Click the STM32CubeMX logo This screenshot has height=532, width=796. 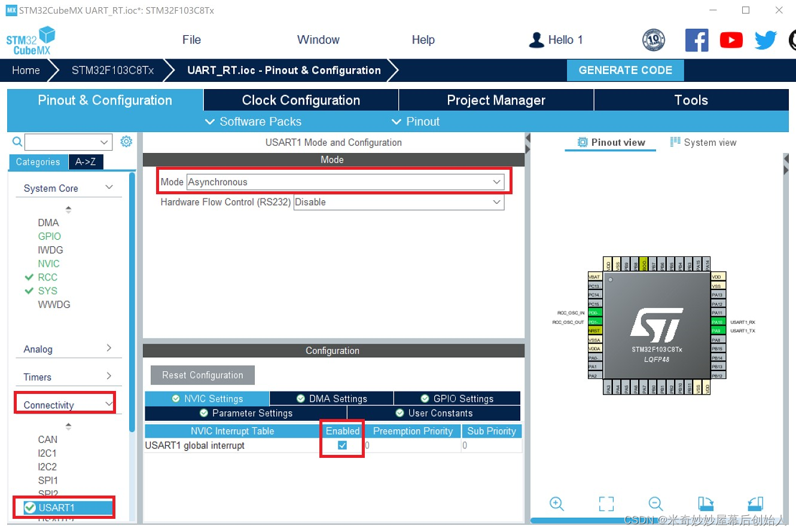(x=31, y=41)
